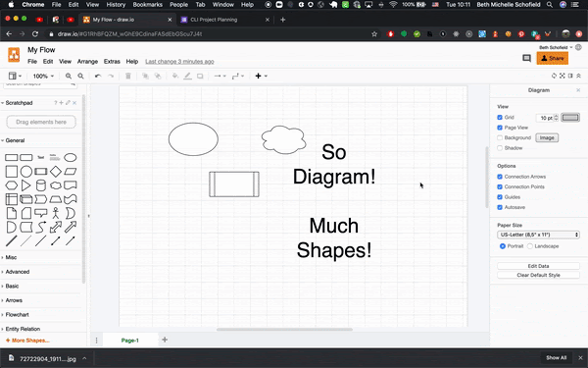This screenshot has width=588, height=368.
Task: Select the Parallelogram shape in General palette
Action: (71, 172)
